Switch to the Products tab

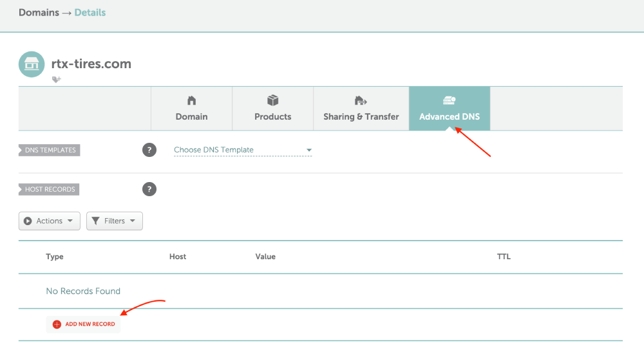click(x=272, y=109)
